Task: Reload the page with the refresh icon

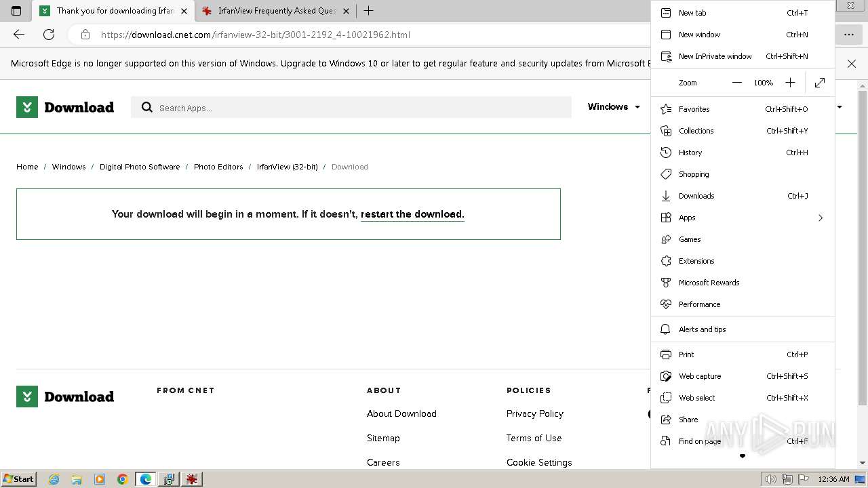Action: pos(49,35)
